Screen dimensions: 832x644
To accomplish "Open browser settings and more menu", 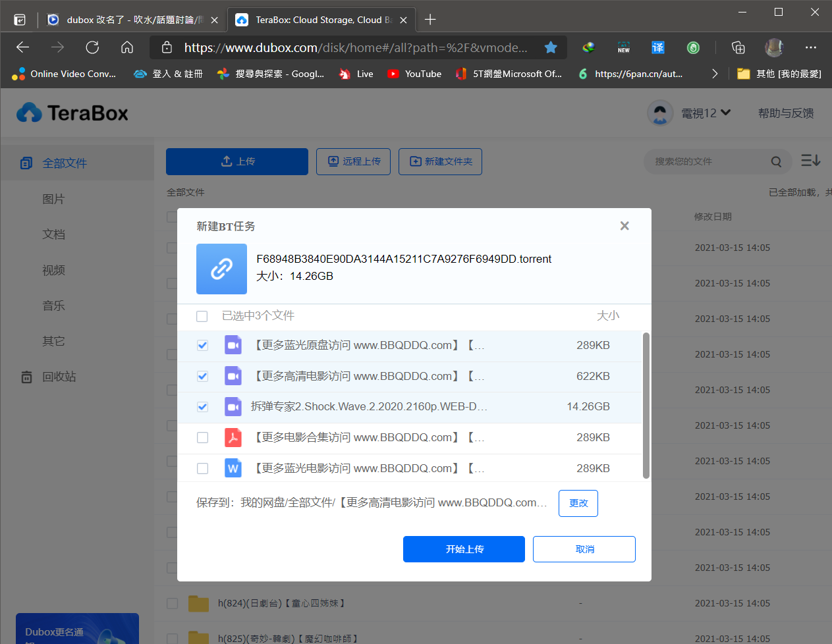I will (x=810, y=47).
